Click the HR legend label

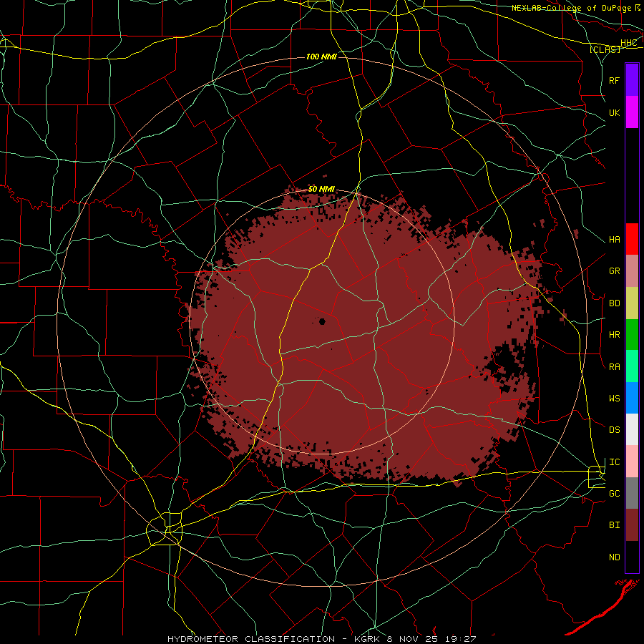click(x=615, y=335)
